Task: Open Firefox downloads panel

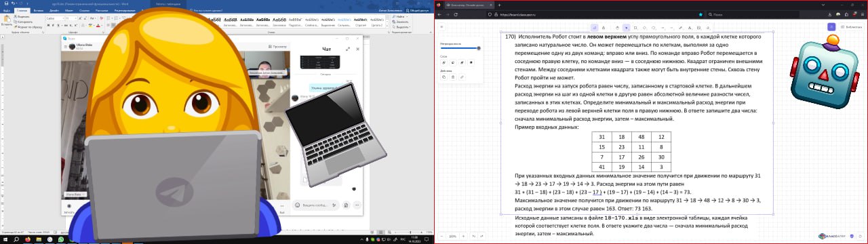Action: click(x=830, y=15)
